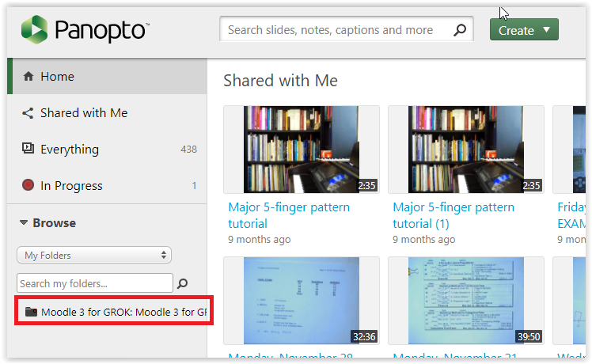Click the Home house icon
The image size is (592, 364).
[x=28, y=76]
